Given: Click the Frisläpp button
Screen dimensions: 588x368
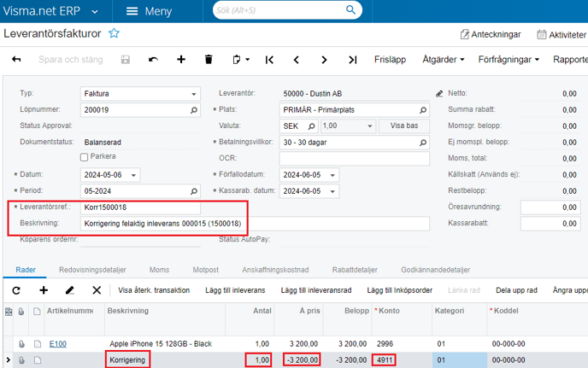Looking at the screenshot, I should click(390, 59).
